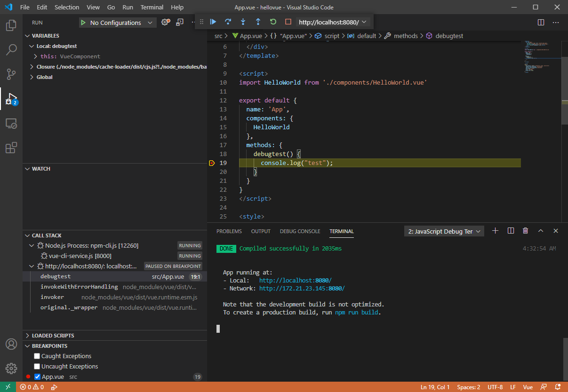Kill terminal with trash icon
The width and height of the screenshot is (568, 392).
click(x=526, y=231)
